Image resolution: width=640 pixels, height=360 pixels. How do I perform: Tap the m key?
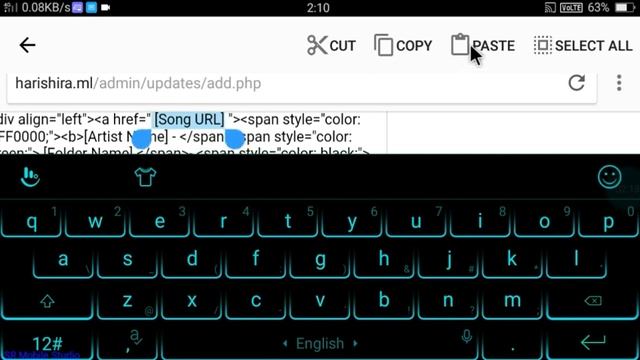click(512, 301)
